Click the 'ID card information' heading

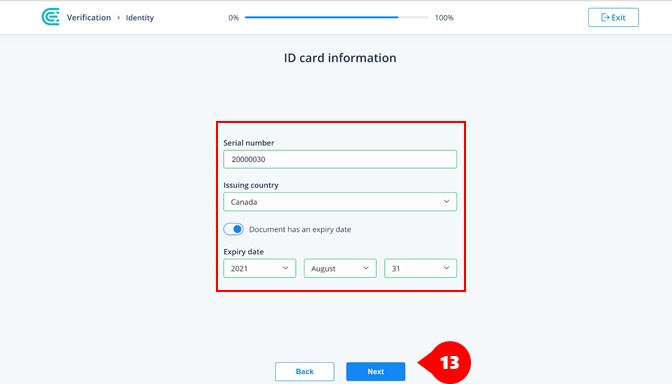[x=340, y=58]
